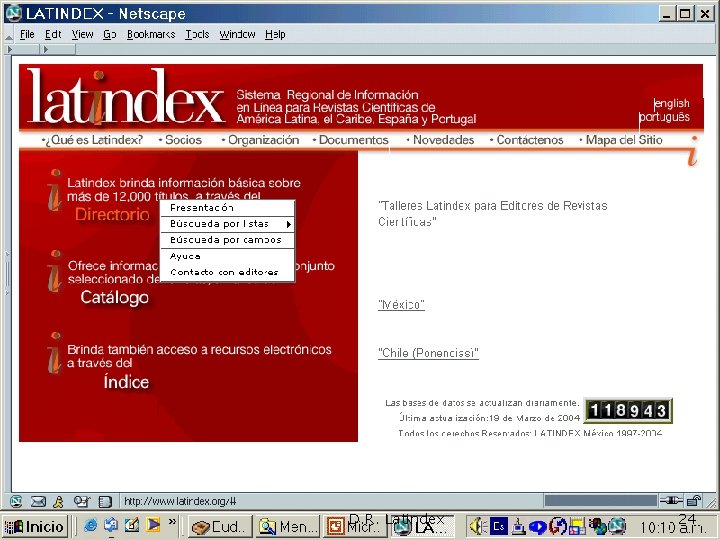Switch to the Micr.. taskbar window
The height and width of the screenshot is (540, 720).
pos(354,527)
